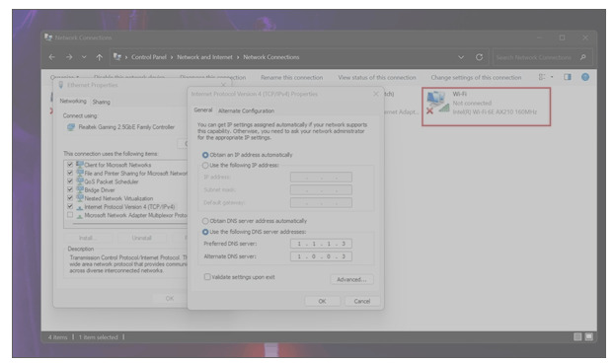Select QoS Packet Scheduler item icon
The width and height of the screenshot is (615, 364).
pyautogui.click(x=80, y=182)
